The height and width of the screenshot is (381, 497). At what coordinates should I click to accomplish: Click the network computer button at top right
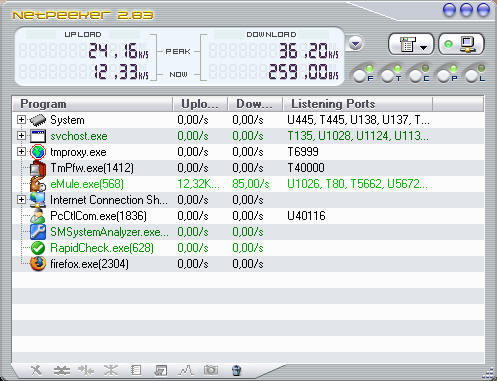(x=461, y=44)
